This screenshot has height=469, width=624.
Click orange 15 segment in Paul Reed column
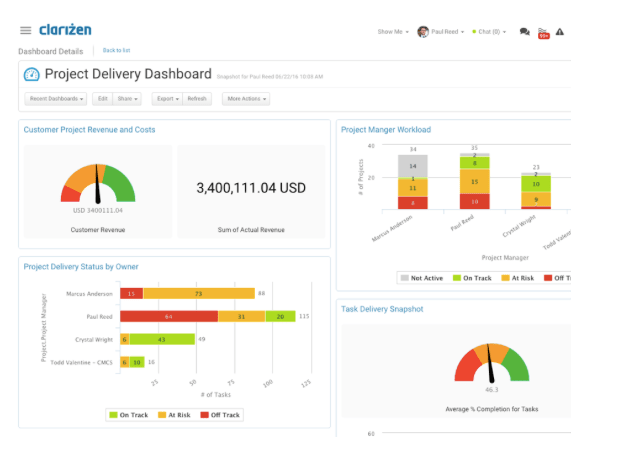point(474,182)
